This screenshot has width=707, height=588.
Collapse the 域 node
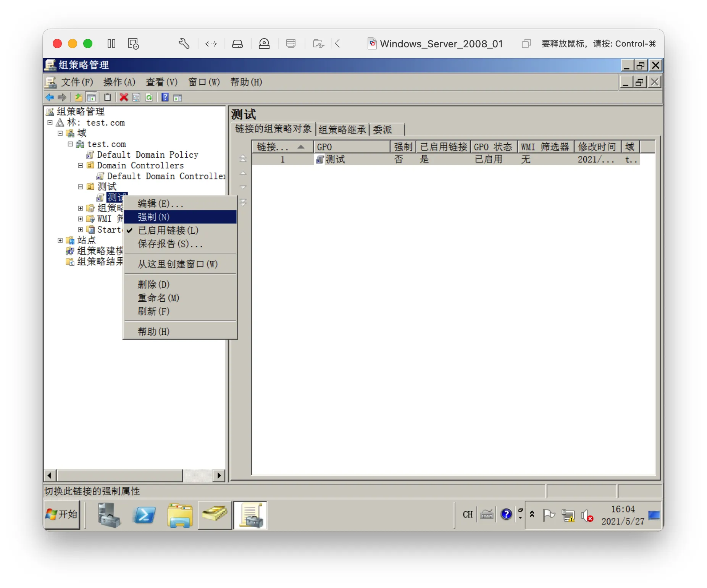pyautogui.click(x=60, y=133)
